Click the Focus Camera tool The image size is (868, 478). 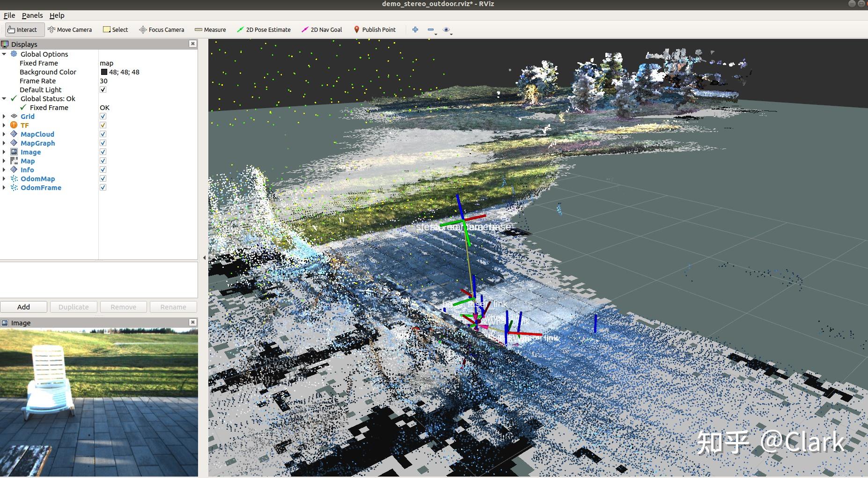162,29
